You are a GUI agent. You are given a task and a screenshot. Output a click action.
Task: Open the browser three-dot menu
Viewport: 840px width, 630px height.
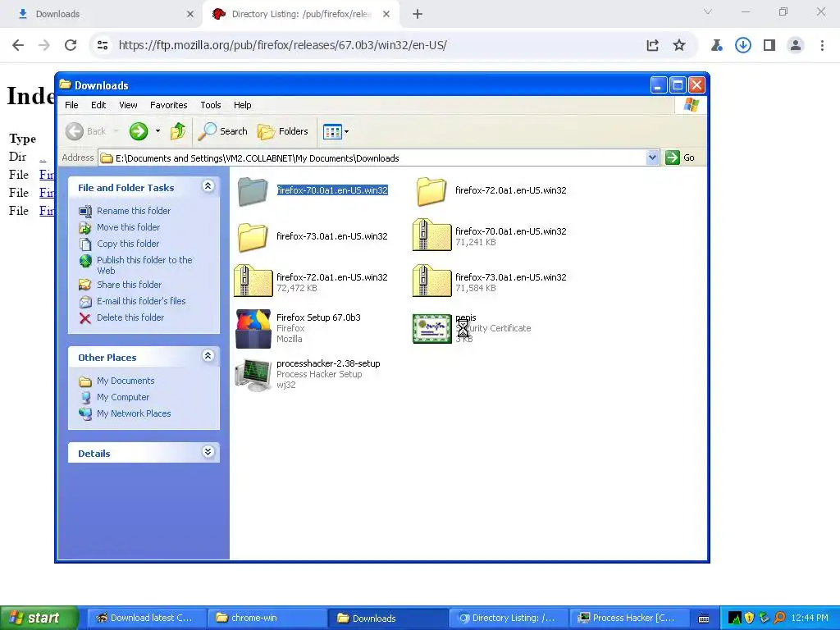click(x=822, y=45)
